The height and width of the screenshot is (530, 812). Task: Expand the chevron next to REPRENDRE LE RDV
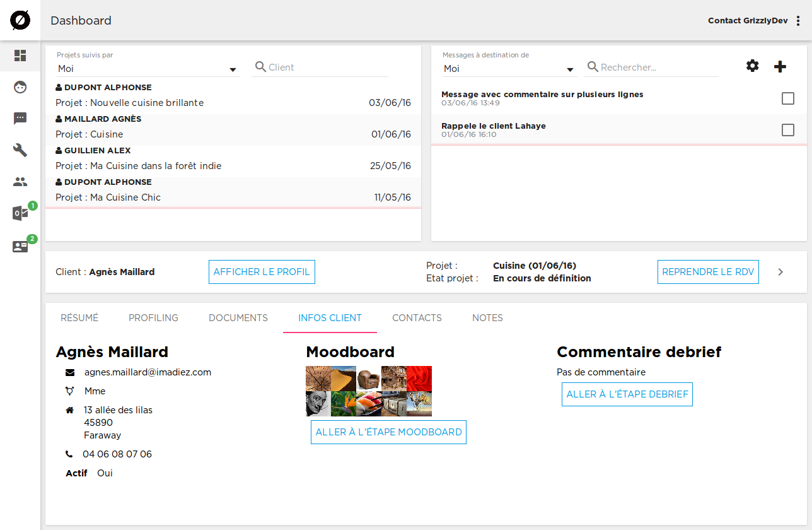[x=780, y=272]
